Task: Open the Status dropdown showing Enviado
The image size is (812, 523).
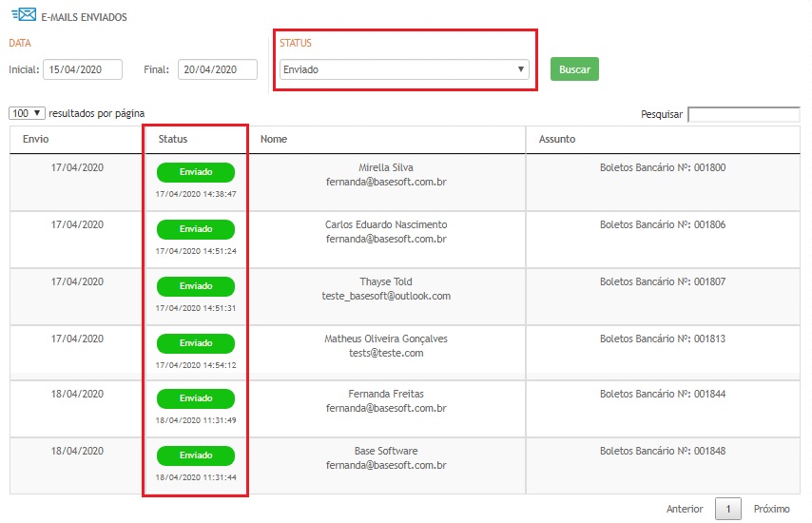Action: pos(404,69)
